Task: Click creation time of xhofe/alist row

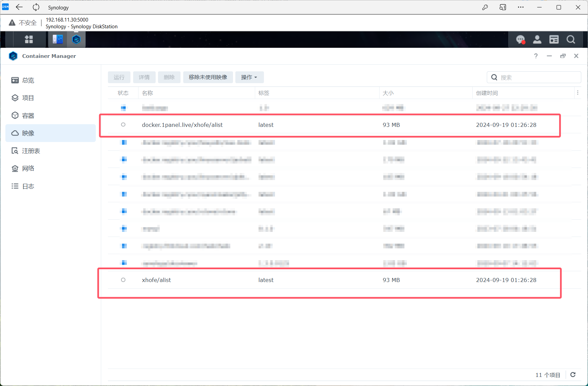Action: 506,280
